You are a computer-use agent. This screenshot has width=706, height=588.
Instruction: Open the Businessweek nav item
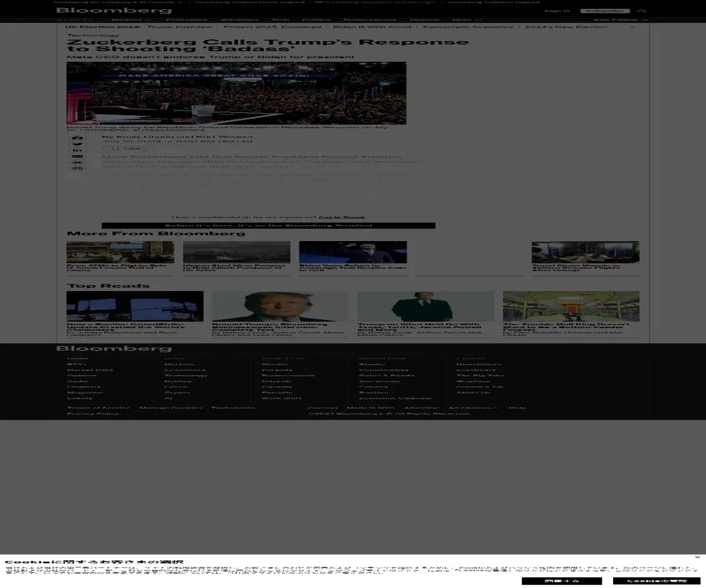tap(370, 20)
